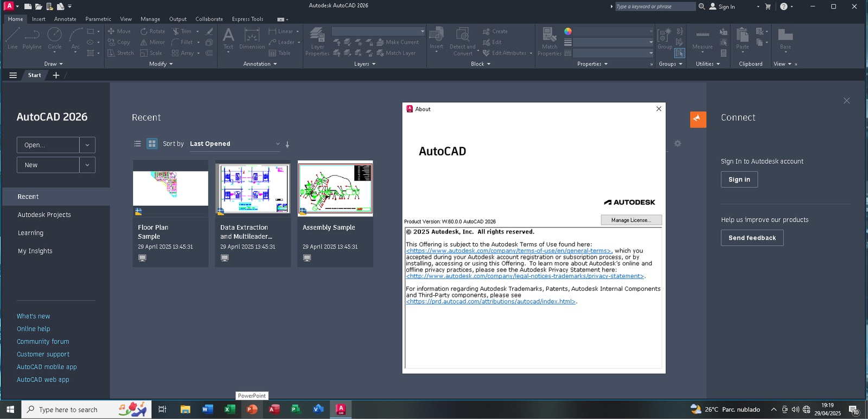
Task: Open PowerPoint from the taskbar
Action: click(x=252, y=409)
